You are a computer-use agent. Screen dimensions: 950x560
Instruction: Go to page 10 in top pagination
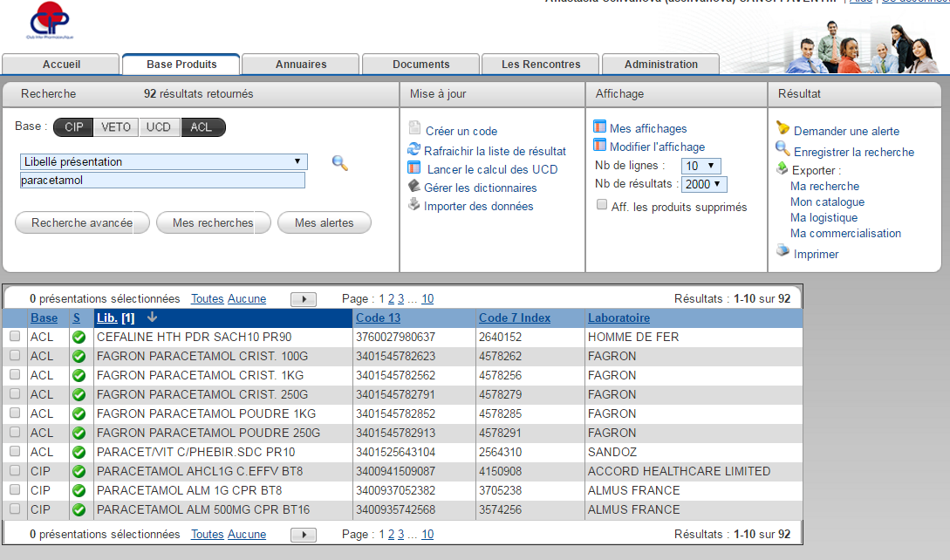coord(427,299)
